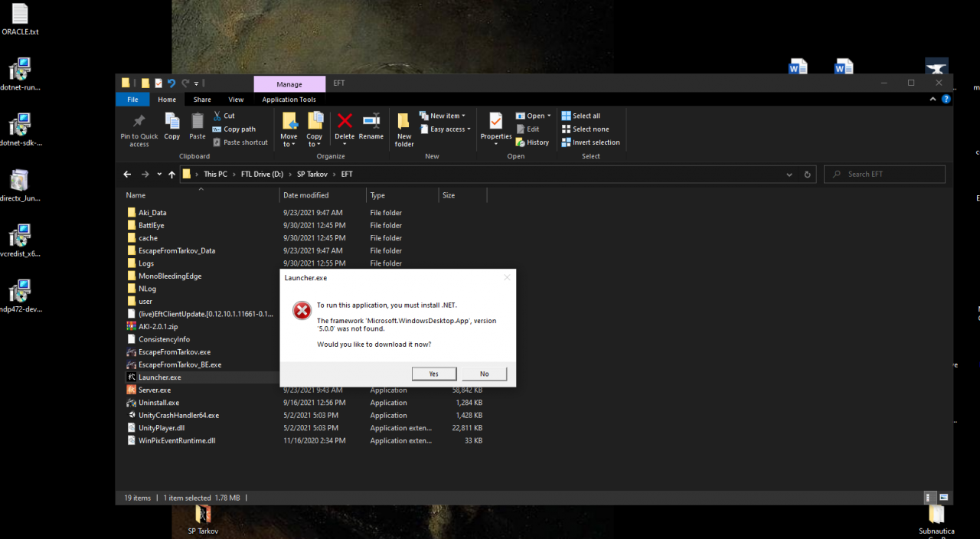
Task: Click Select all in the ribbon
Action: coord(580,116)
